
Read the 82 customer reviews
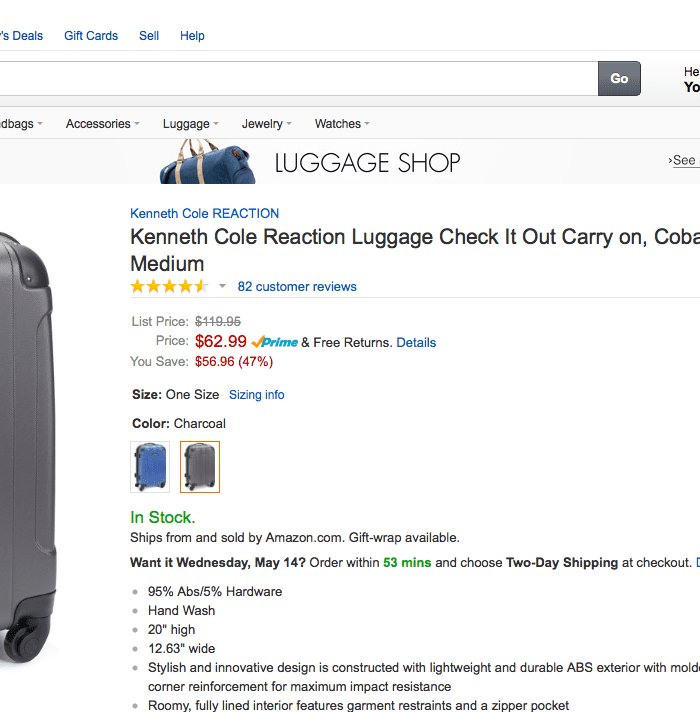pyautogui.click(x=297, y=287)
